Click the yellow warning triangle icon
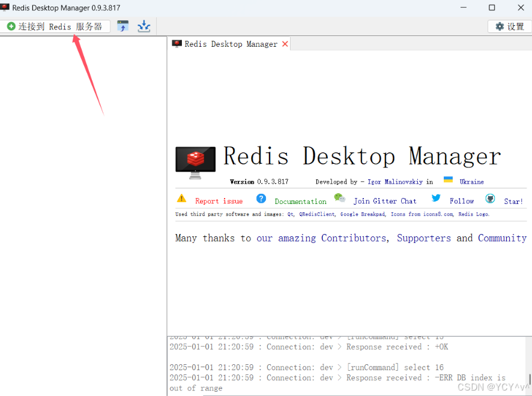This screenshot has width=532, height=396. (181, 198)
